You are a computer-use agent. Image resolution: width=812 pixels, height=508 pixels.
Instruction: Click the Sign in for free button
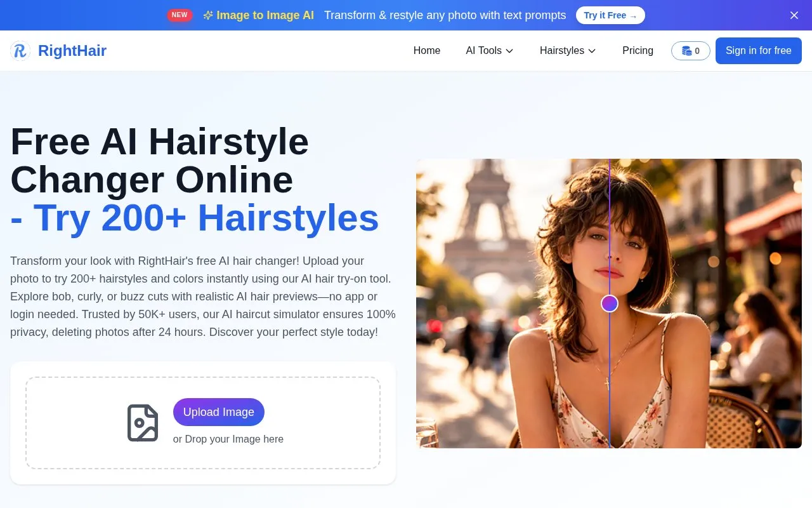tap(759, 51)
